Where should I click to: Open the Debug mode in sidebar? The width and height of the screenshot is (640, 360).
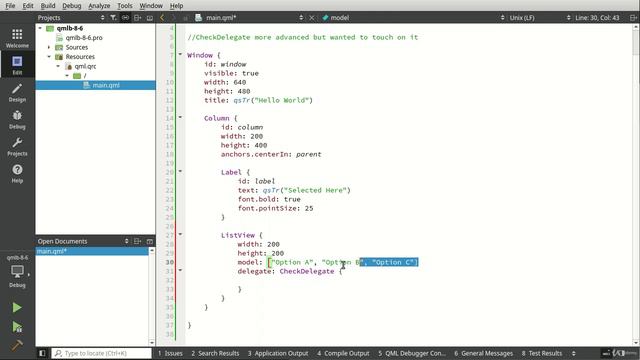click(x=17, y=119)
